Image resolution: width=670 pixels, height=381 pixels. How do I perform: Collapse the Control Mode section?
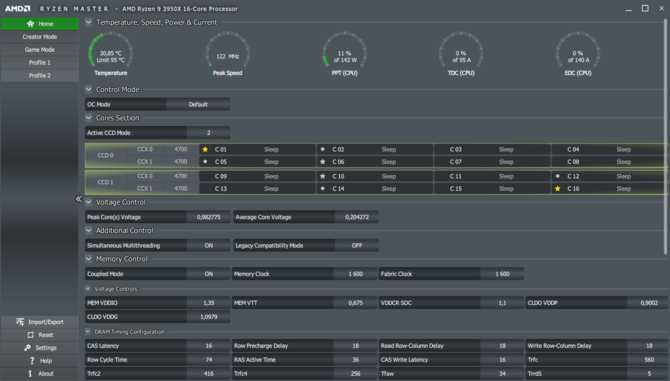[x=88, y=89]
